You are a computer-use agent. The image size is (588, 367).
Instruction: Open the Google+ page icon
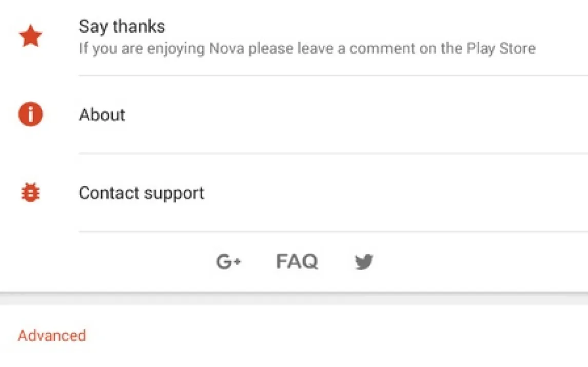click(x=228, y=262)
